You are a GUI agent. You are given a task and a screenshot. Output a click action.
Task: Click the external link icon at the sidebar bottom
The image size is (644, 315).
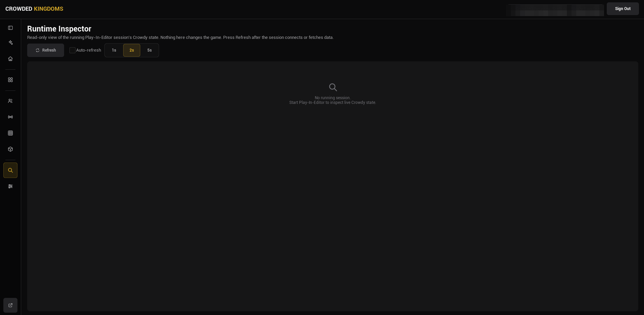coord(10,305)
